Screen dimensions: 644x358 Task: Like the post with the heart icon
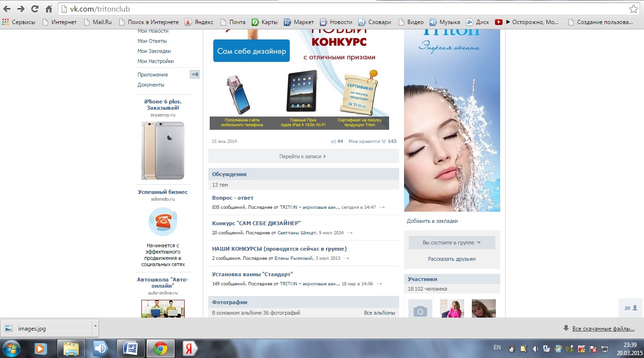383,141
